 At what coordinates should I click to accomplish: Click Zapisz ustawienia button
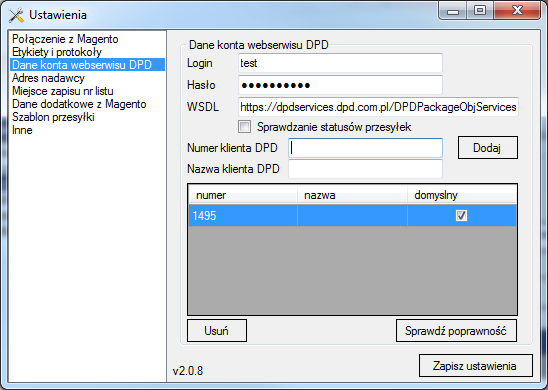click(476, 366)
